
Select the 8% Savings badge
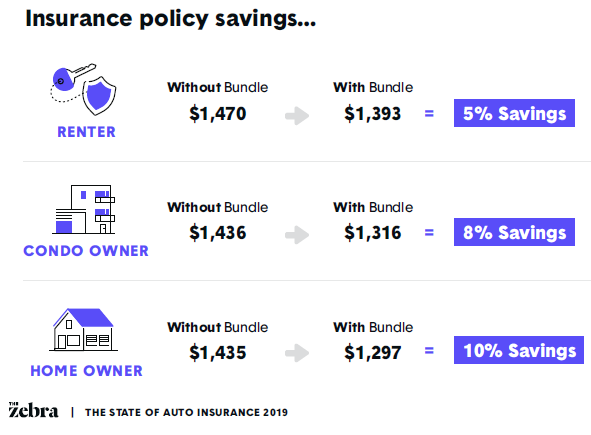point(514,232)
